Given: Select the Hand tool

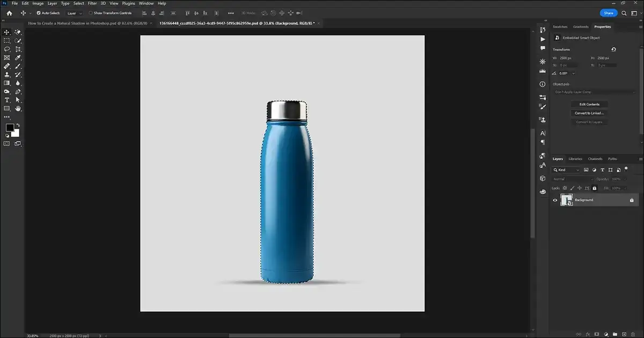Looking at the screenshot, I should tap(18, 108).
